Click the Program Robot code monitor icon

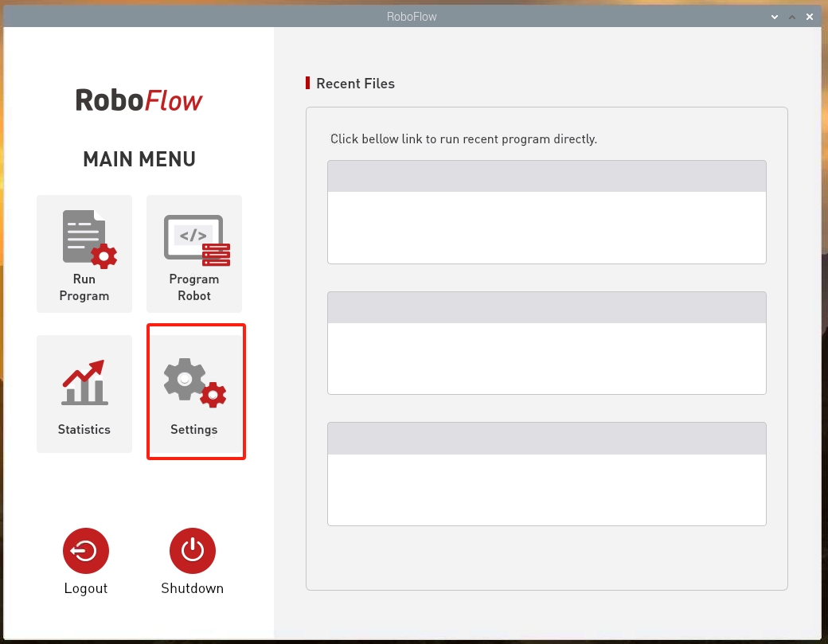click(x=197, y=240)
